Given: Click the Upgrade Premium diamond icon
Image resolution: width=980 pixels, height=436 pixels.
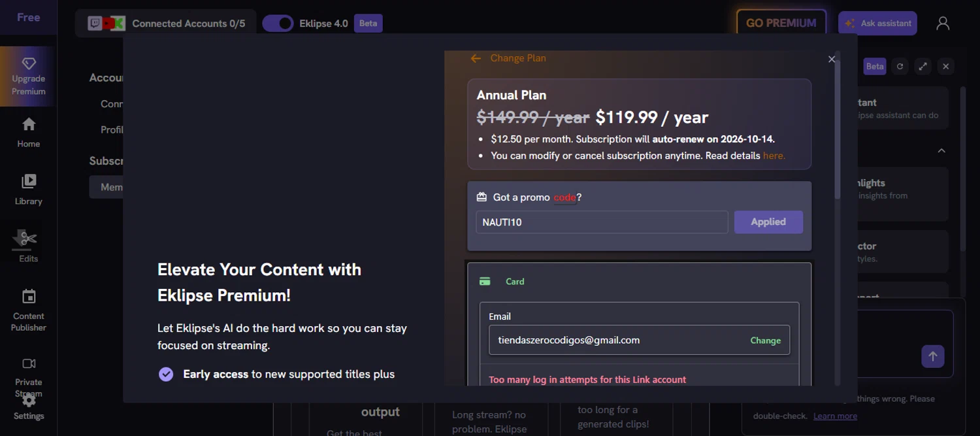Looking at the screenshot, I should (28, 64).
